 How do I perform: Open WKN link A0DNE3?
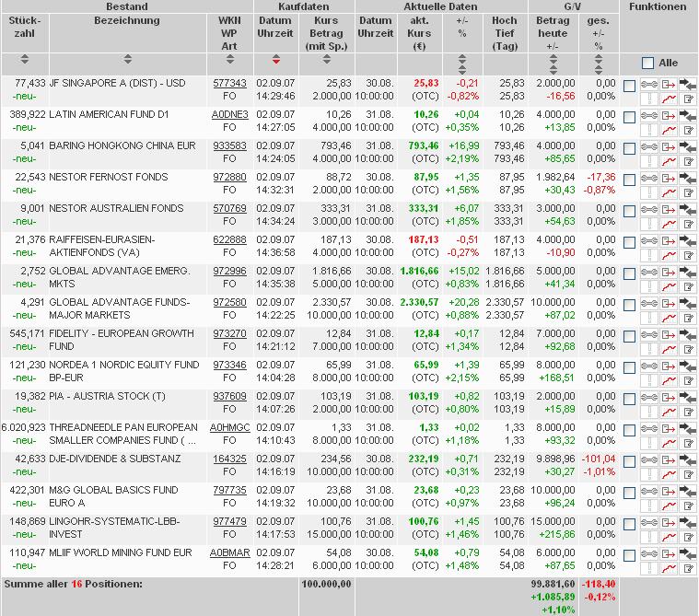[229, 114]
